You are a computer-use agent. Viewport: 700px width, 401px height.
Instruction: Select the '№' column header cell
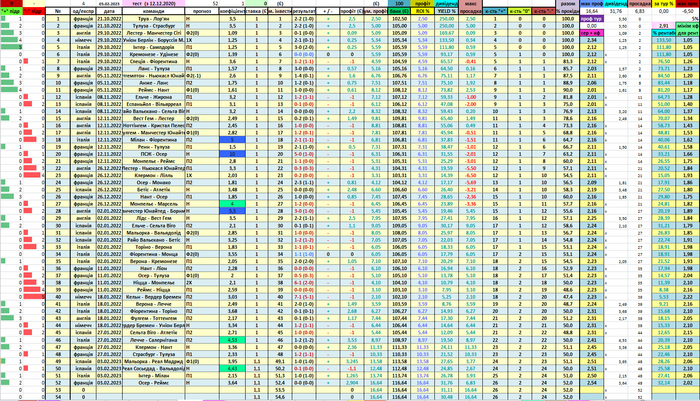coord(58,11)
